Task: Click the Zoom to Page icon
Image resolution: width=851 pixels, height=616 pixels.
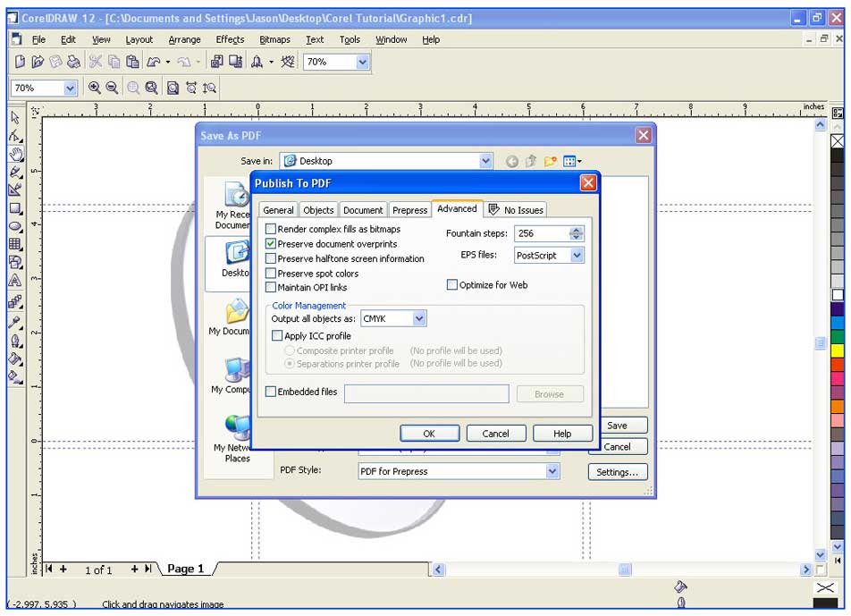Action: 173,88
